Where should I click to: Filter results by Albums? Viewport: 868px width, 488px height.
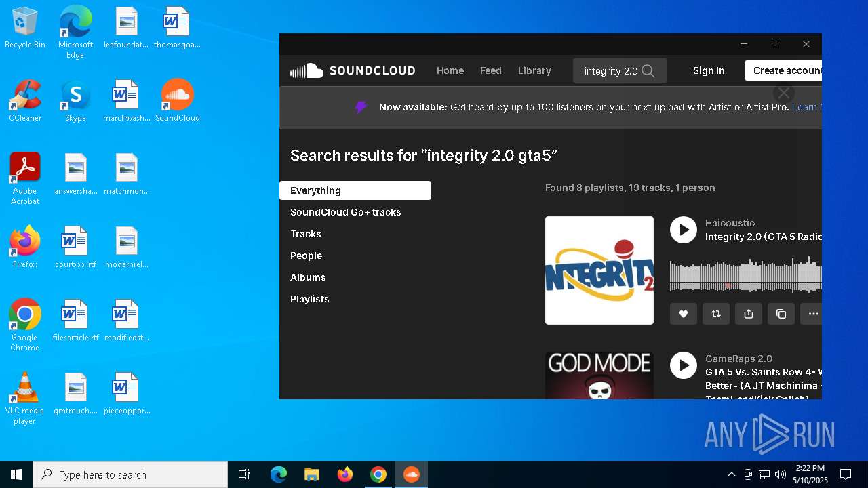[x=308, y=277]
